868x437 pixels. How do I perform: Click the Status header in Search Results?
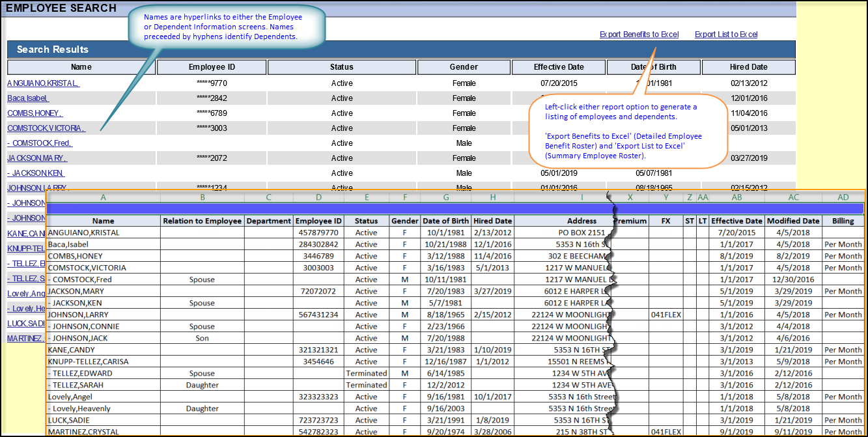point(342,67)
